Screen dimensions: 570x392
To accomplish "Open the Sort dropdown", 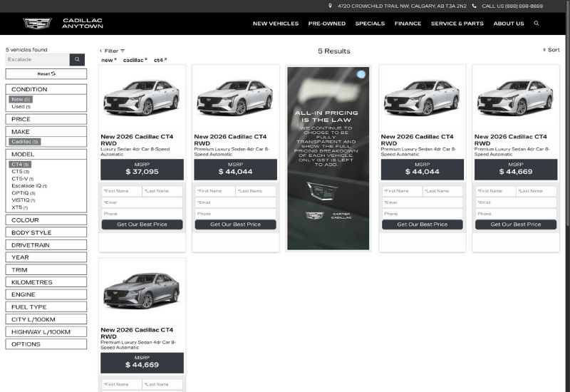I will (x=551, y=51).
